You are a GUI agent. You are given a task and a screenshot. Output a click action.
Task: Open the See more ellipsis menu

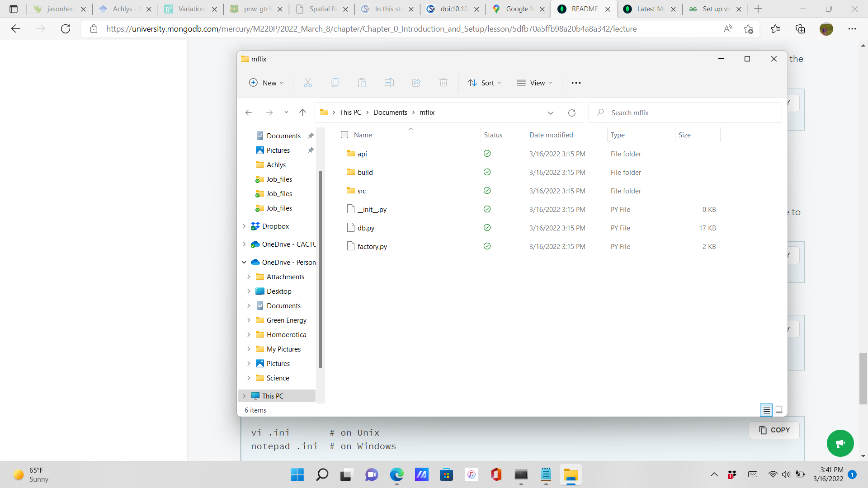(x=576, y=83)
